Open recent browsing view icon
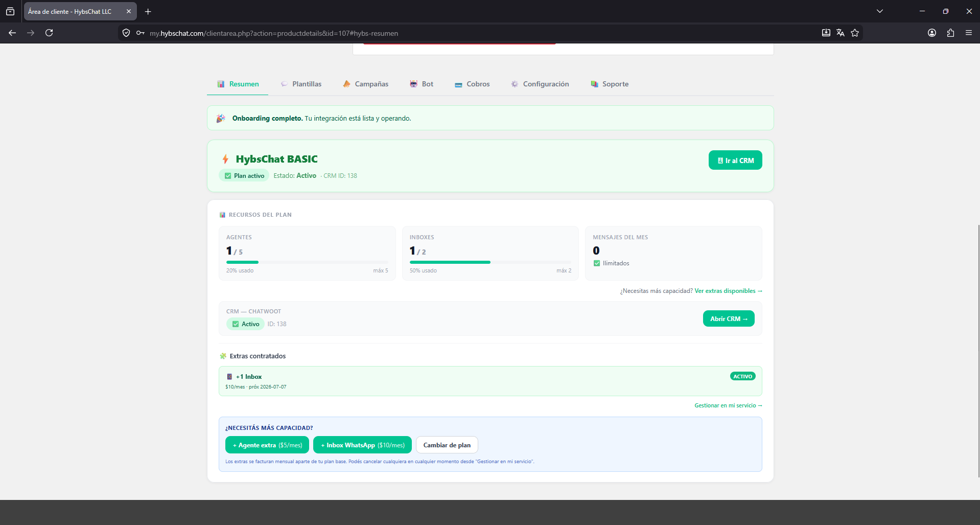Viewport: 980px width, 525px height. pos(10,11)
